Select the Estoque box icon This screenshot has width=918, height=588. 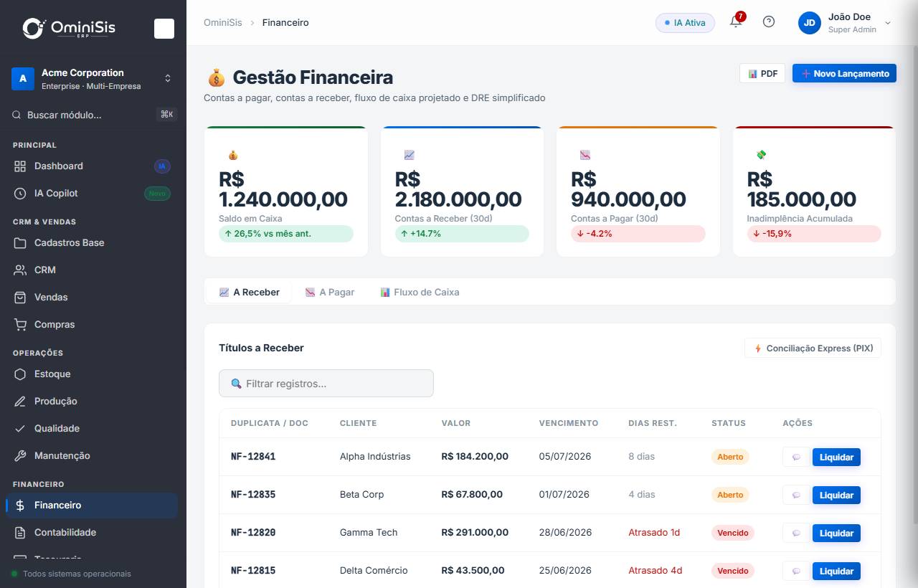[20, 374]
